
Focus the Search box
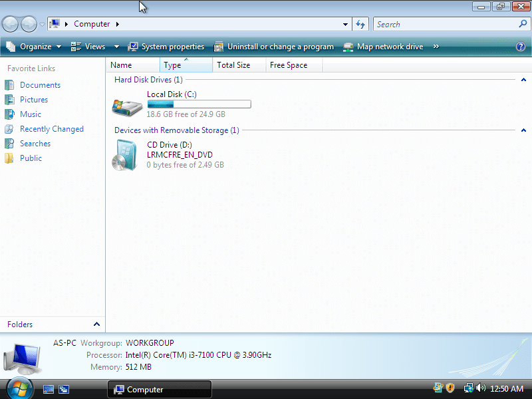coord(446,25)
